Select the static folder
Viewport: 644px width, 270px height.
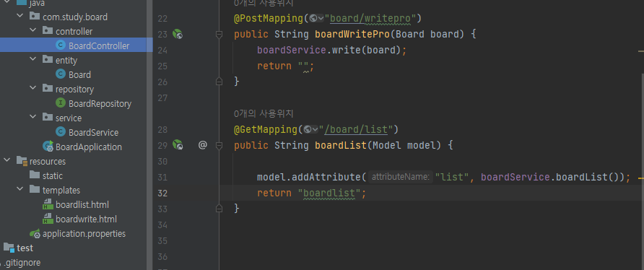coord(53,175)
